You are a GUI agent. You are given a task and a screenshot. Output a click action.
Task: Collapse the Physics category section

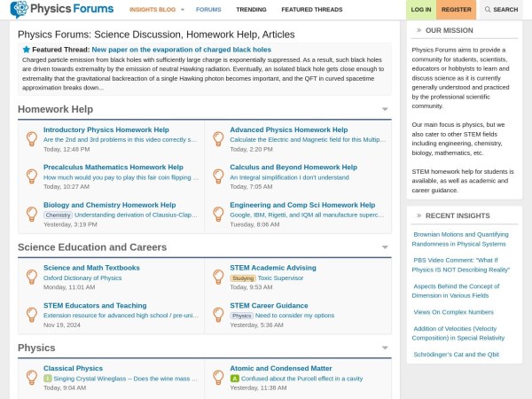[x=385, y=348]
